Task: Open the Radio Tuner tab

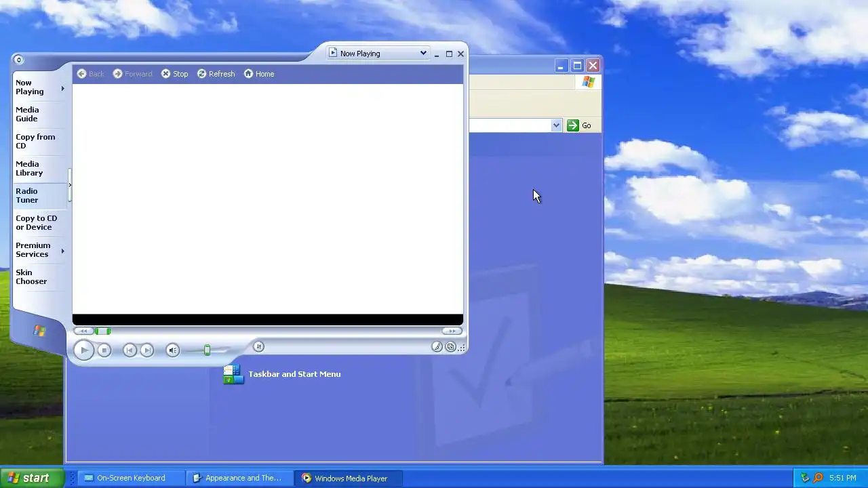Action: (40, 196)
